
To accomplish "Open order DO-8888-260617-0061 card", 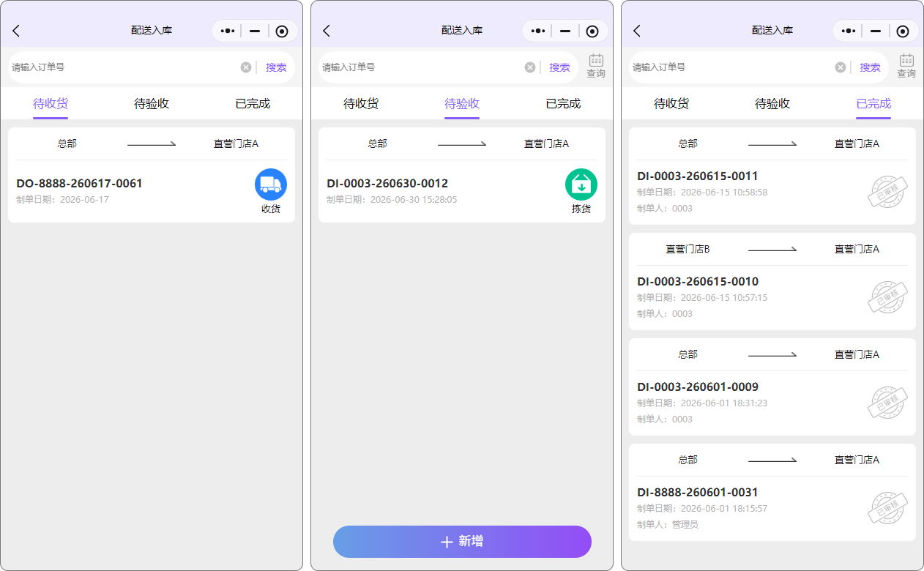I will (x=152, y=175).
